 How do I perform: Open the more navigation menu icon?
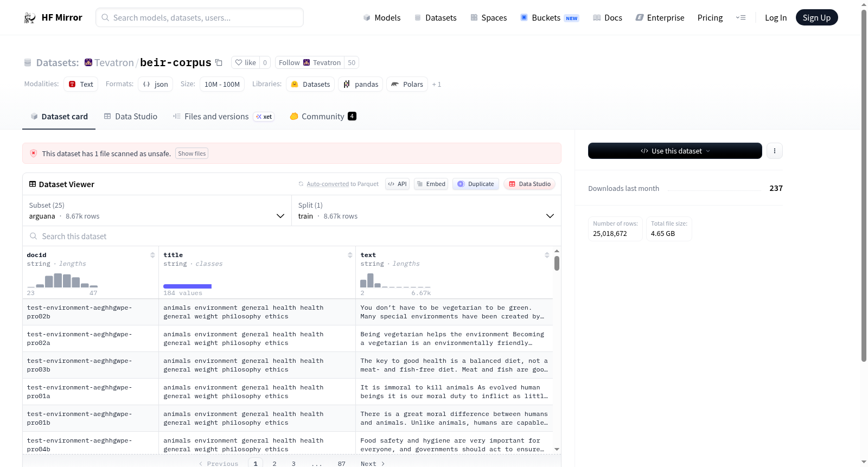tap(741, 18)
